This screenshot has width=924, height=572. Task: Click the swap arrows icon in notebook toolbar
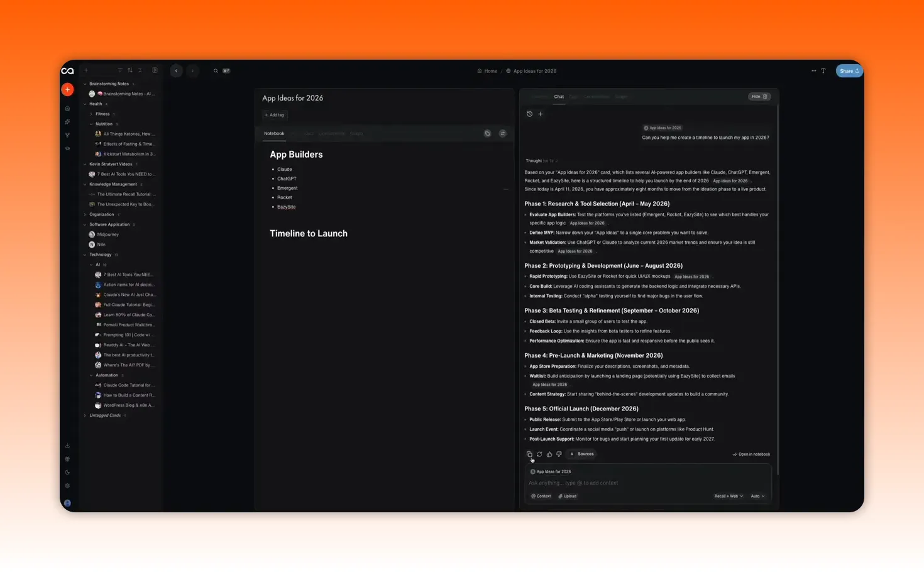(502, 133)
